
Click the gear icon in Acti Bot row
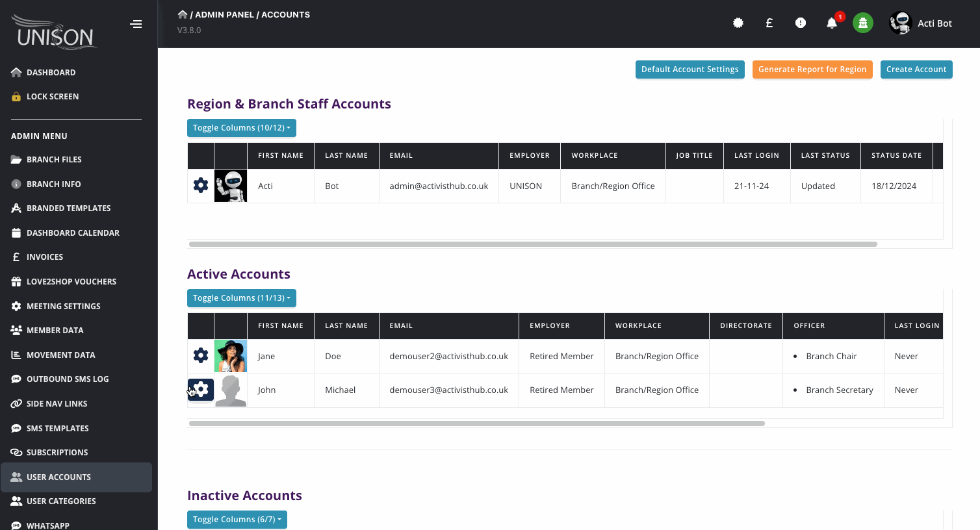(x=201, y=186)
